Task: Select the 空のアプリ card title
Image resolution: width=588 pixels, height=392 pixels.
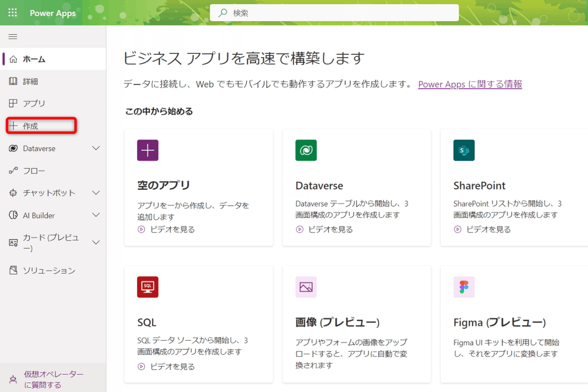Action: tap(164, 185)
